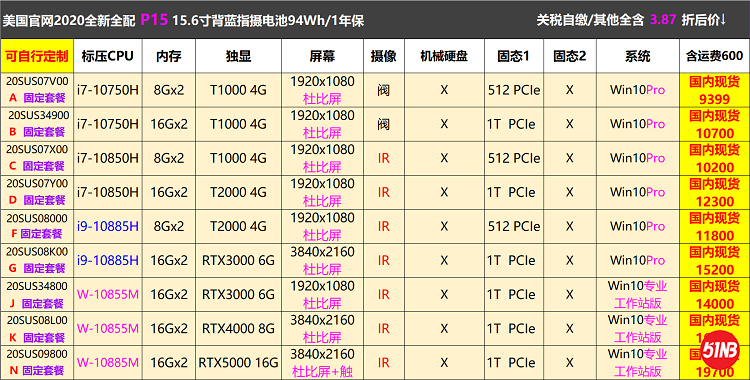Select the 标压CPU column header
The height and width of the screenshot is (380, 750).
[108, 56]
